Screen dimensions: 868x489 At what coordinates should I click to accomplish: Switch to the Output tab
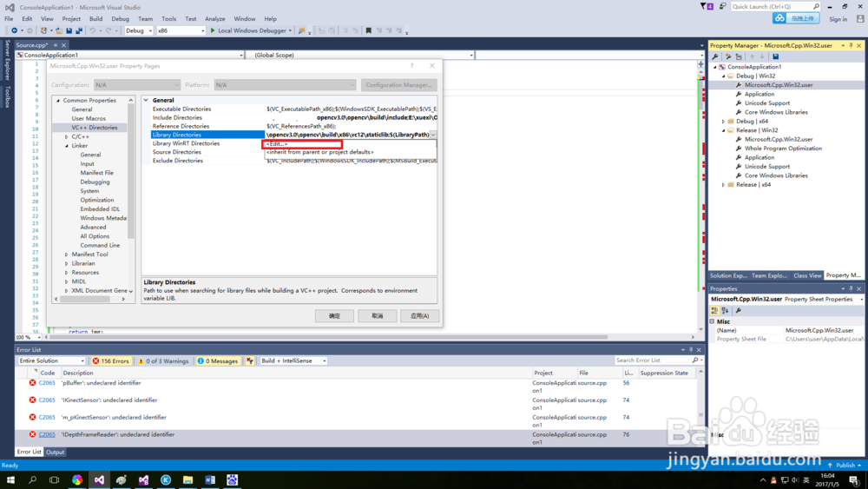tap(55, 453)
